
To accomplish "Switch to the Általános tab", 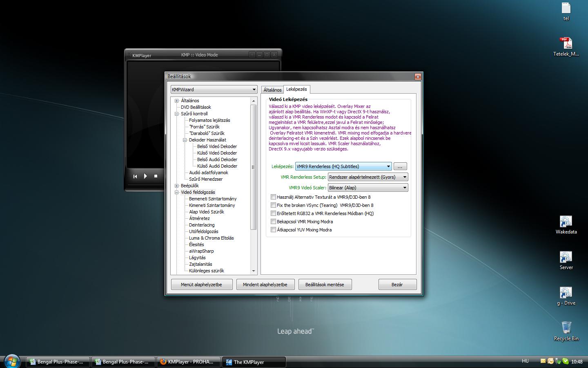I will click(x=272, y=90).
